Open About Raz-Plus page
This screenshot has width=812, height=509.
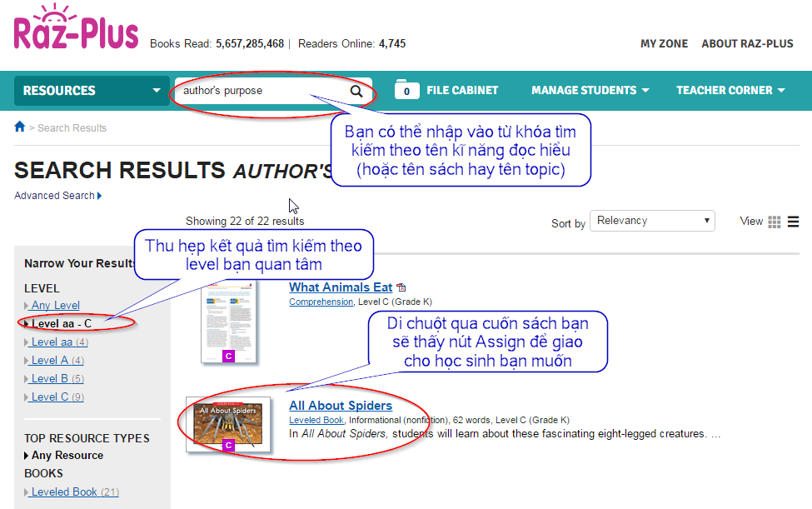pyautogui.click(x=747, y=44)
